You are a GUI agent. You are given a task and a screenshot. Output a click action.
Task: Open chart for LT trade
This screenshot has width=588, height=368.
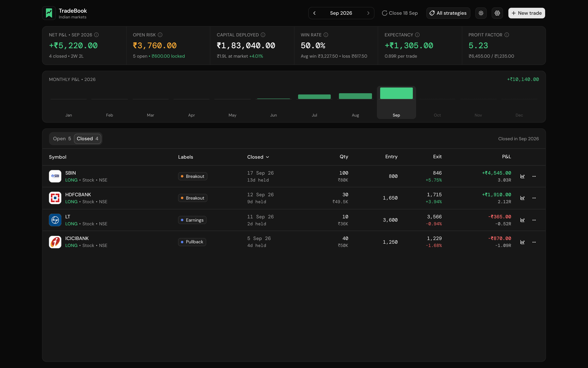(x=522, y=220)
